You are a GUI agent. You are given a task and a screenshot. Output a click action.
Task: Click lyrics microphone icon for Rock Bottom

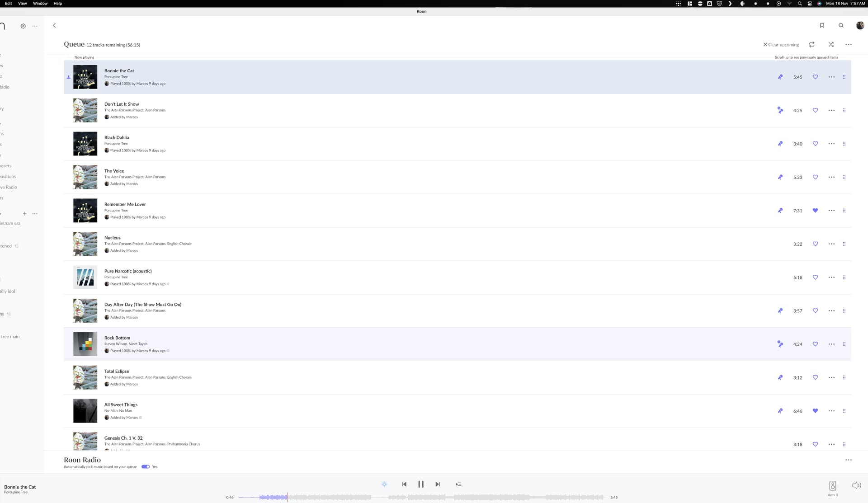pyautogui.click(x=780, y=344)
